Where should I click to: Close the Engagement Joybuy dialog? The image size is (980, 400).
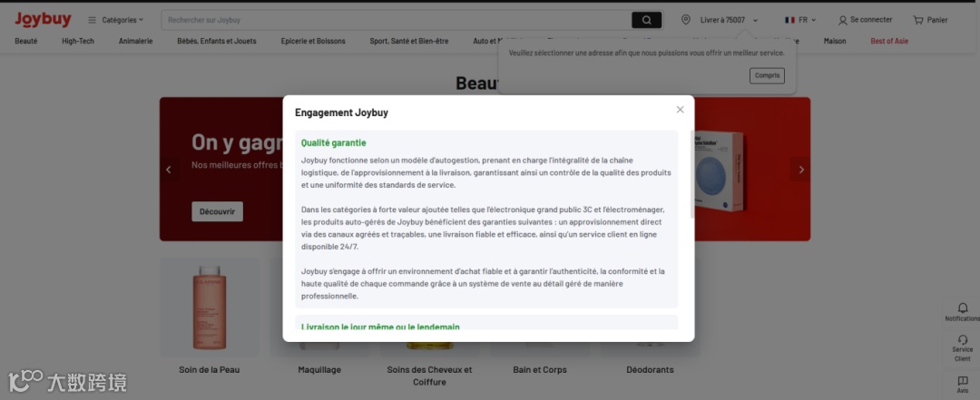pyautogui.click(x=680, y=110)
